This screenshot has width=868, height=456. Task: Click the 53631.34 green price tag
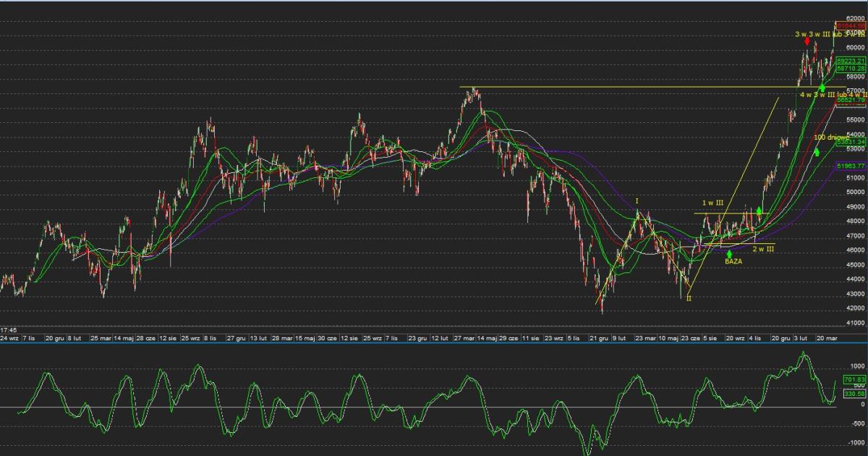click(851, 143)
